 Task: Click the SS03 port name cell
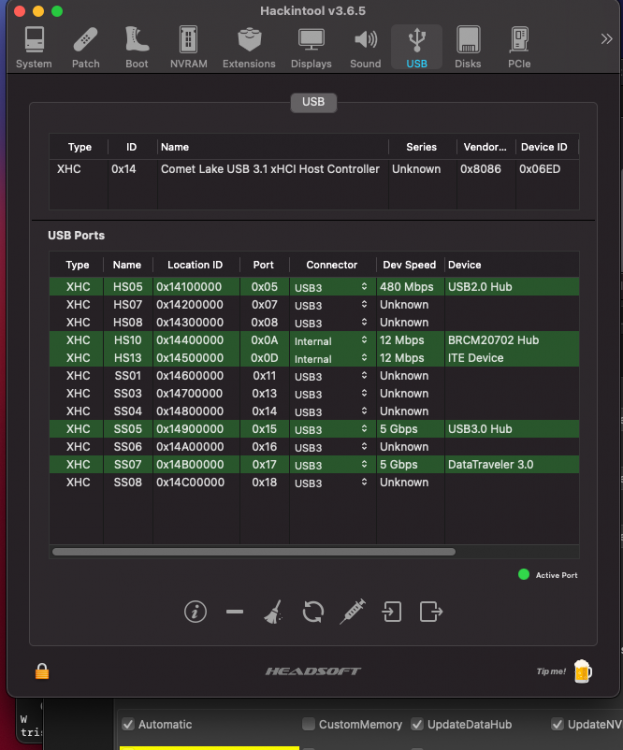(x=128, y=394)
